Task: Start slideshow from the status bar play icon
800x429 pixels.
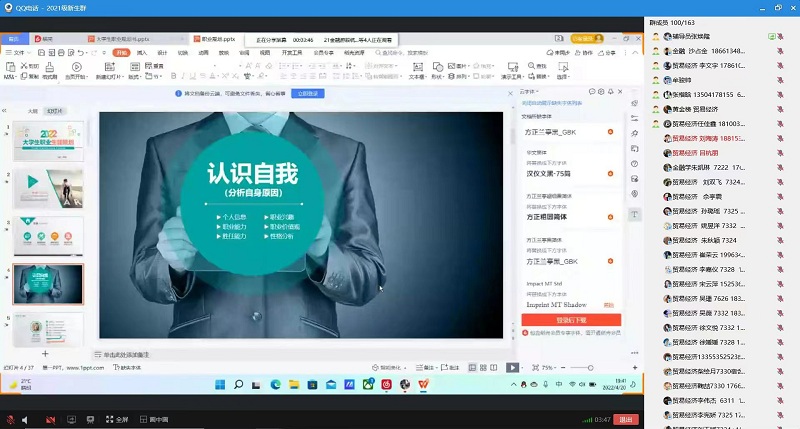Action: (513, 368)
